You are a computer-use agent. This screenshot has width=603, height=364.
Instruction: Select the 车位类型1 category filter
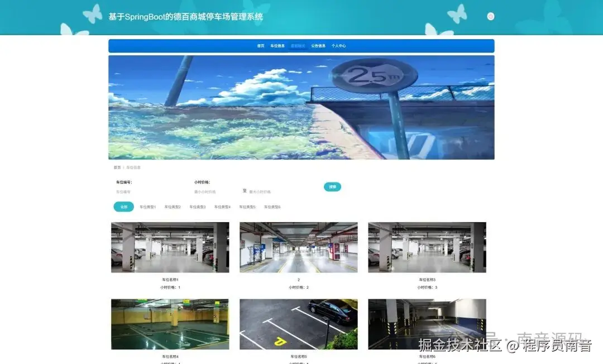tap(147, 206)
